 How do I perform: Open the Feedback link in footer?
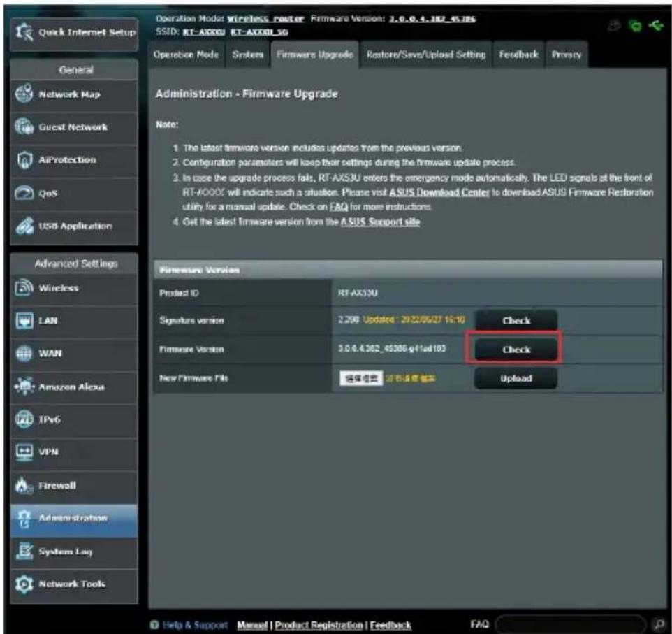[x=390, y=625]
